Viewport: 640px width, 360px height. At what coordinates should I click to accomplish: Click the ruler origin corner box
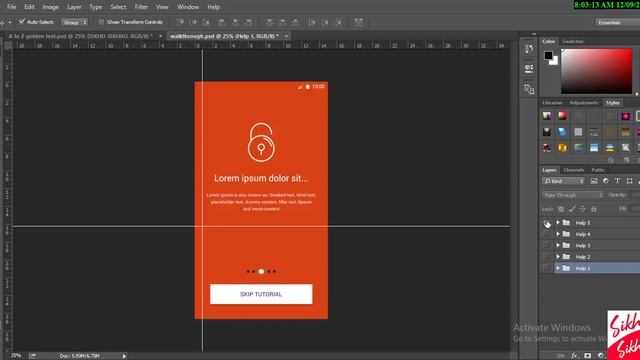(8, 45)
